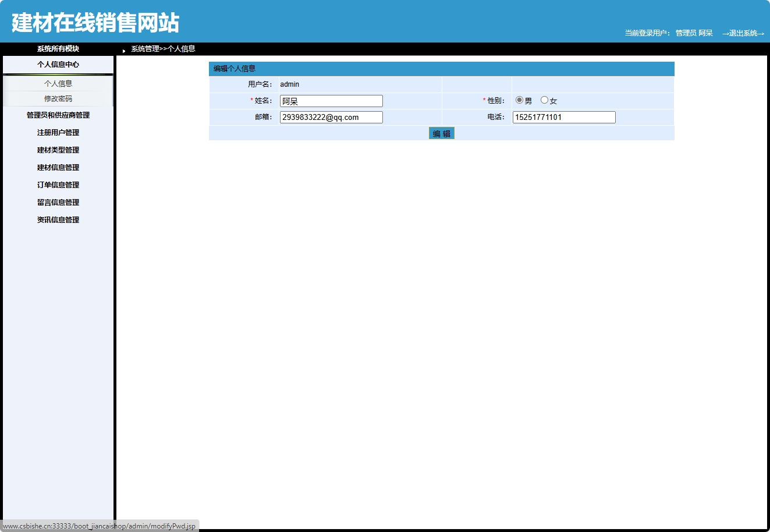Click the 邮箱 email input field
The image size is (770, 532).
pos(331,117)
